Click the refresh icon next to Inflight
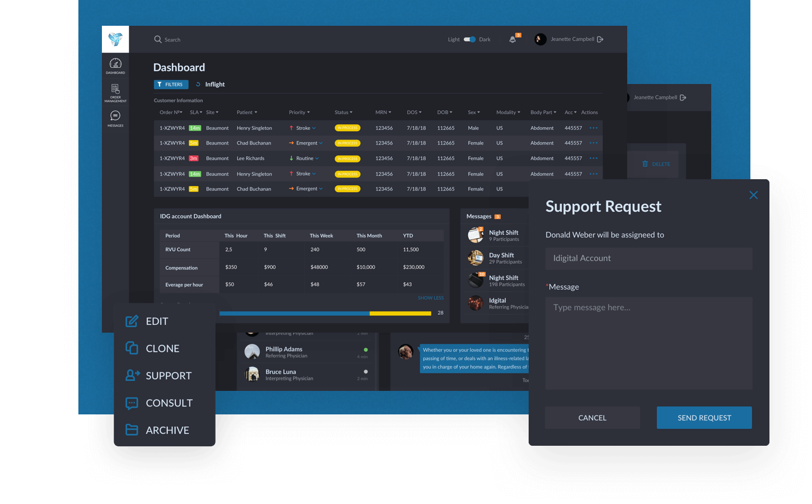The height and width of the screenshot is (504, 812). click(198, 85)
